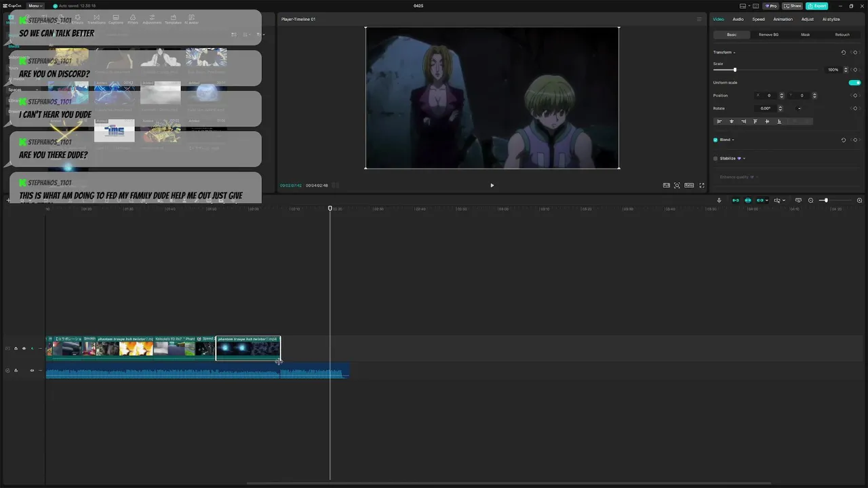The height and width of the screenshot is (488, 868).
Task: Toggle preview fullscreen
Action: [x=702, y=185]
